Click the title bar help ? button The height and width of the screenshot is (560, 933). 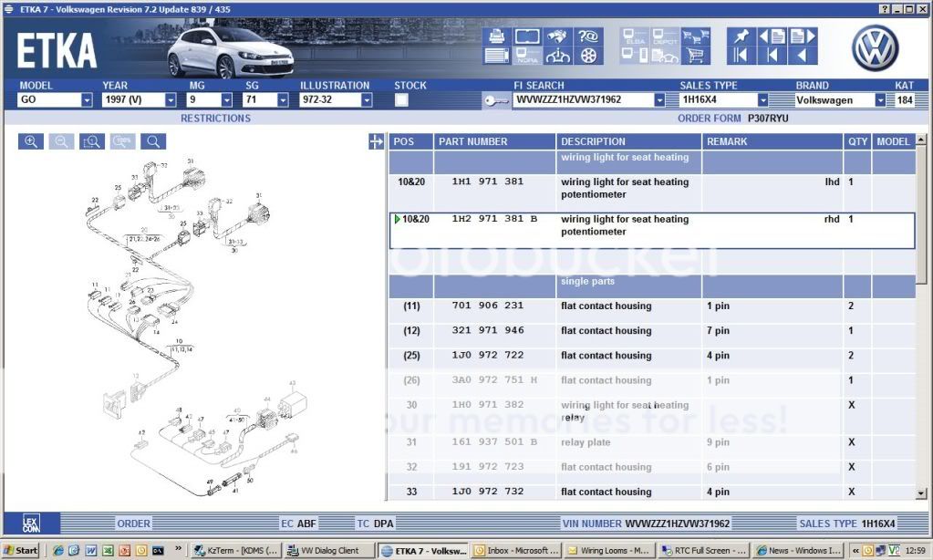(x=885, y=9)
